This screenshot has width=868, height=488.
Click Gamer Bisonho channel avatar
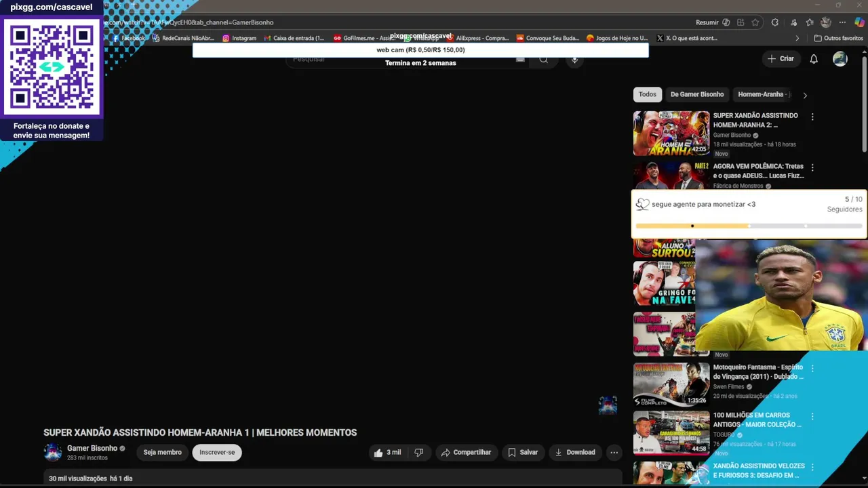tap(52, 452)
